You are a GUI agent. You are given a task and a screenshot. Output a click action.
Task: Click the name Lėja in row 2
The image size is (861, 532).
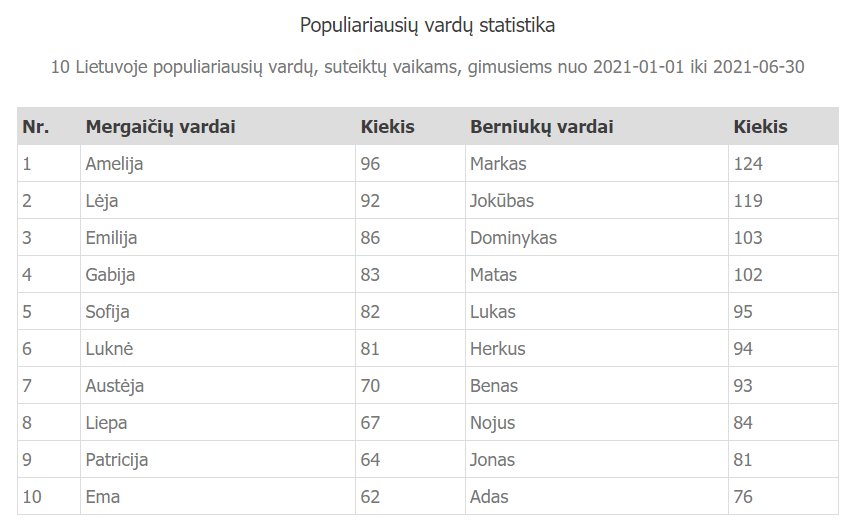coord(102,201)
